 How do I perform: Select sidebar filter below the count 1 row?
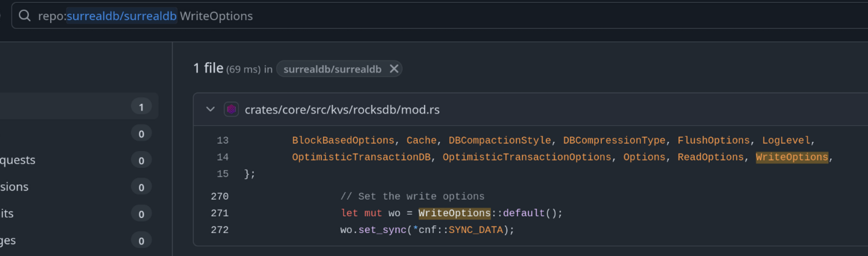79,134
